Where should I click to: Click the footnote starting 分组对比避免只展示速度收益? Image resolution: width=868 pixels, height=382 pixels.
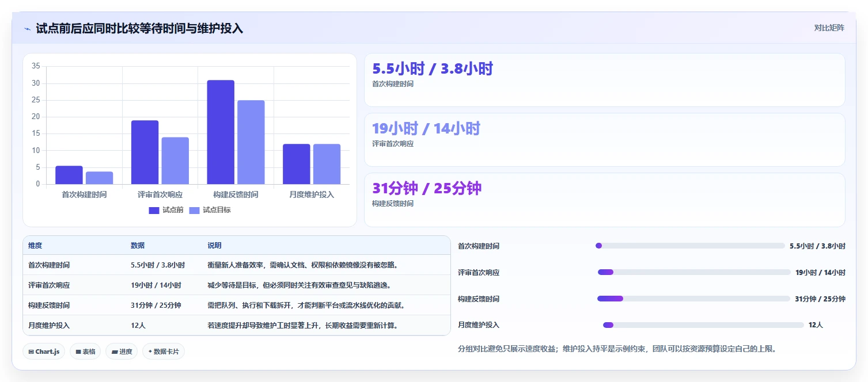point(617,349)
